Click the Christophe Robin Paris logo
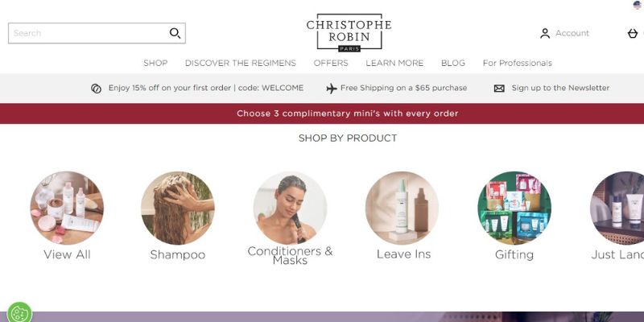The image size is (644, 322). (x=349, y=33)
